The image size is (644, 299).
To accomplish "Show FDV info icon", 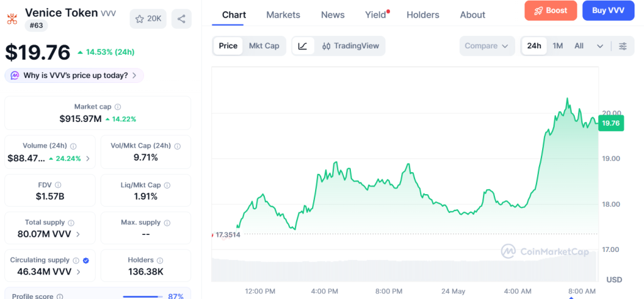I will (58, 185).
